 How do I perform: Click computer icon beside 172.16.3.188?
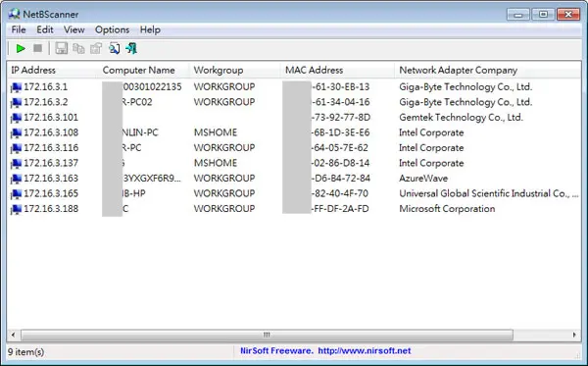[16, 209]
